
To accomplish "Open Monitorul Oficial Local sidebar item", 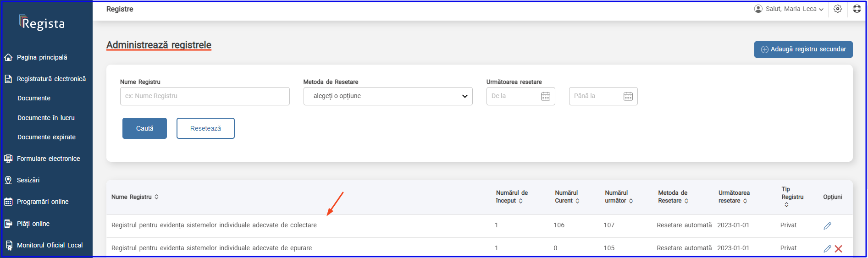I will pyautogui.click(x=50, y=245).
